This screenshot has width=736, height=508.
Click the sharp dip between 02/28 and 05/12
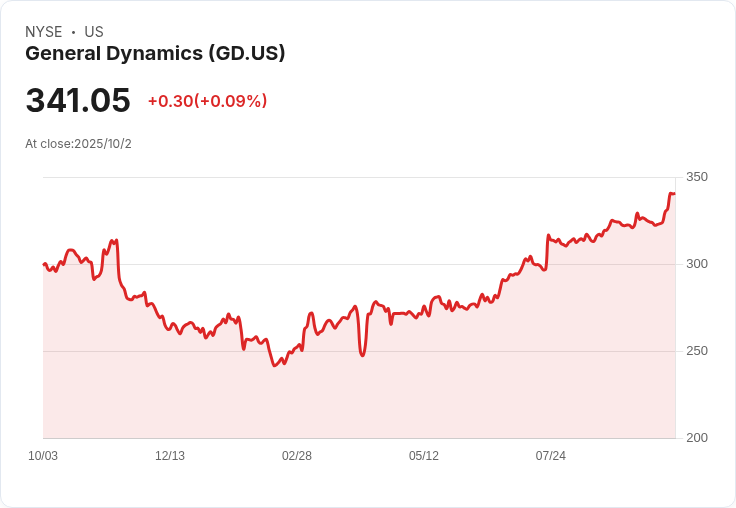pyautogui.click(x=363, y=355)
